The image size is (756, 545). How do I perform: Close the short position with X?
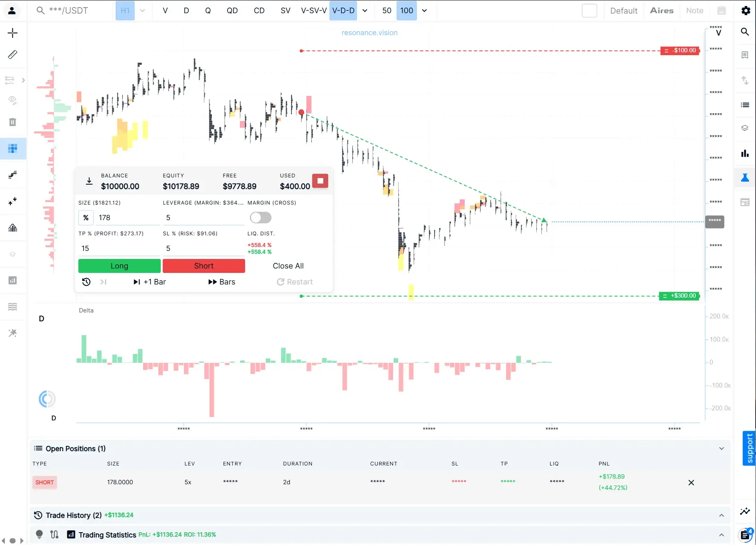point(691,483)
